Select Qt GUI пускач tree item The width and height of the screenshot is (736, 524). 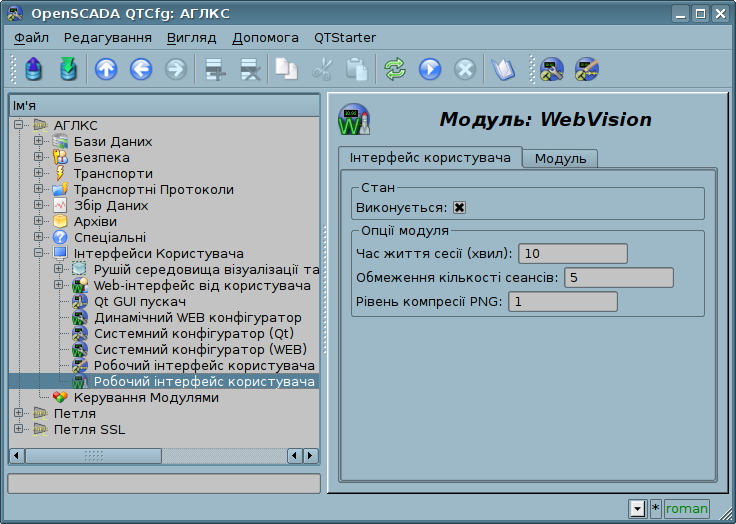140,301
